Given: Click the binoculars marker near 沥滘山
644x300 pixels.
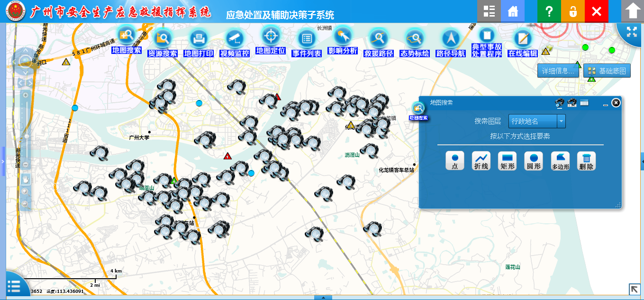Looking at the screenshot, I should [x=369, y=150].
